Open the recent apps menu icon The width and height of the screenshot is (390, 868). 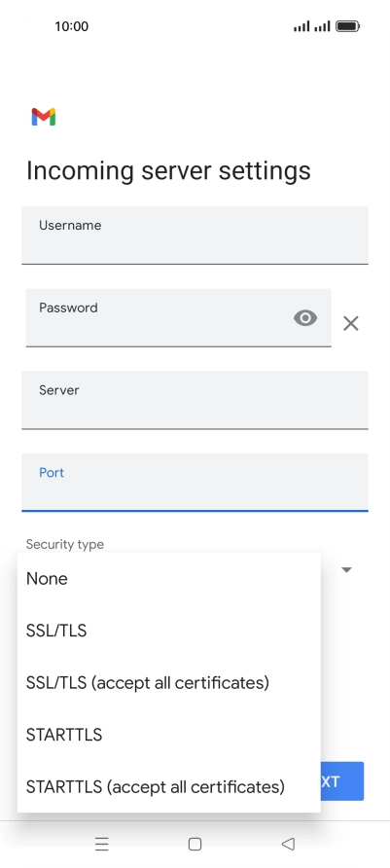click(x=102, y=844)
